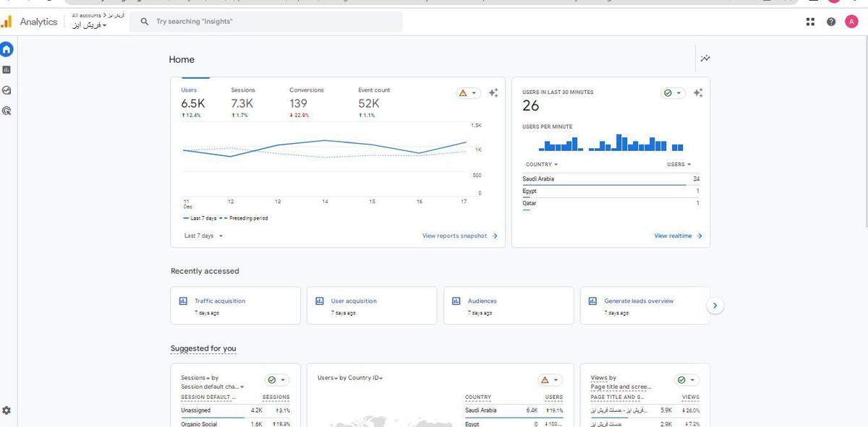Screen dimensions: 868x427
Task: Click the View realtime link
Action: coord(678,236)
